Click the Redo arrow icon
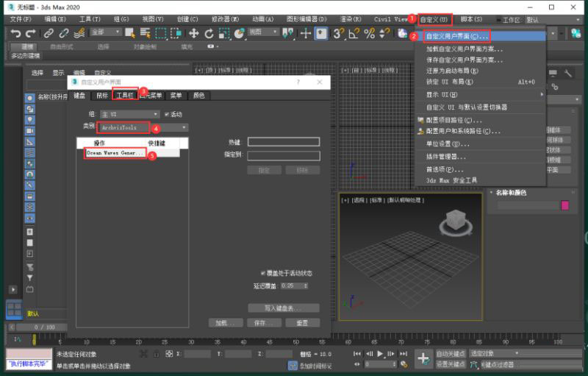Viewport: 588px width, 376px height. click(x=31, y=33)
